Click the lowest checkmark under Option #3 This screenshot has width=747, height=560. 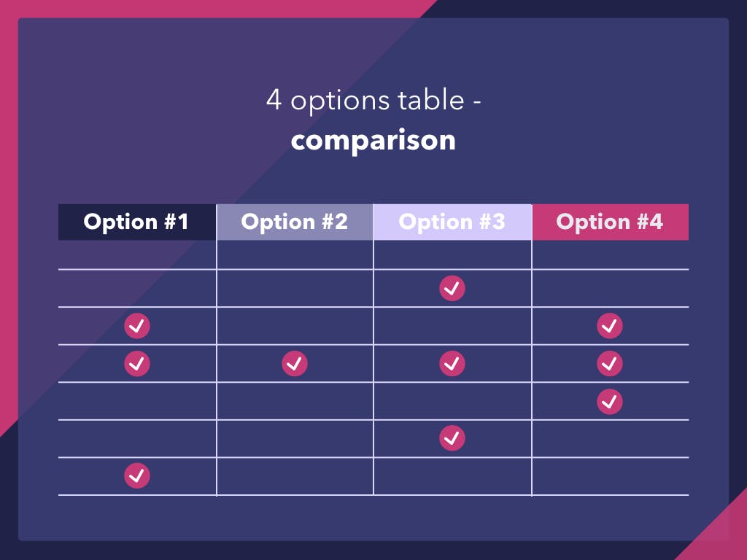452,438
